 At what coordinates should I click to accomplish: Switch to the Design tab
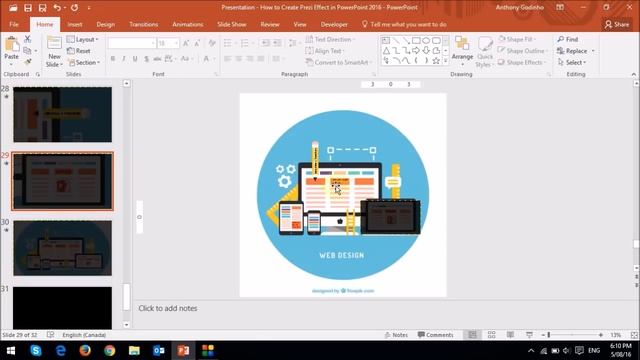(105, 24)
